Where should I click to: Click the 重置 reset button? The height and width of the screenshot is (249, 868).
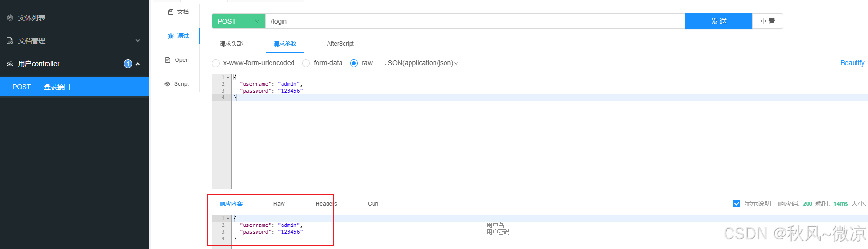pyautogui.click(x=768, y=21)
